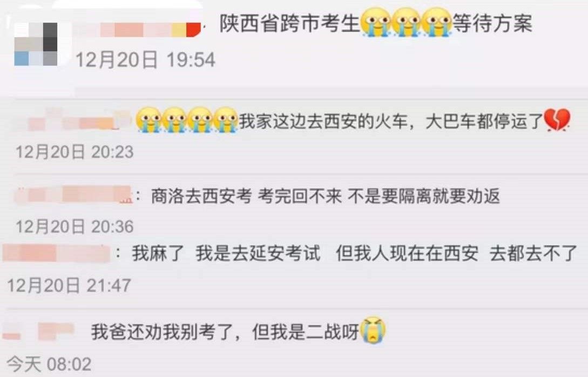Click the pixelated avatar of top commenter
The width and height of the screenshot is (588, 377).
pos(36,44)
